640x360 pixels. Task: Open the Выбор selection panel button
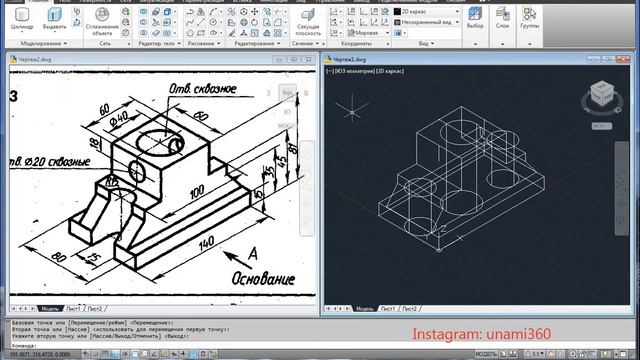coord(475,19)
